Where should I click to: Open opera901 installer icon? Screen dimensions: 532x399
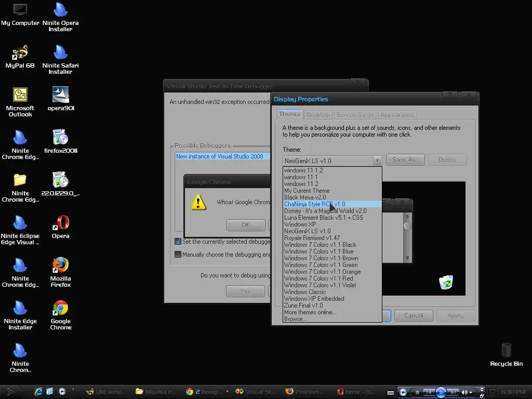[x=61, y=99]
